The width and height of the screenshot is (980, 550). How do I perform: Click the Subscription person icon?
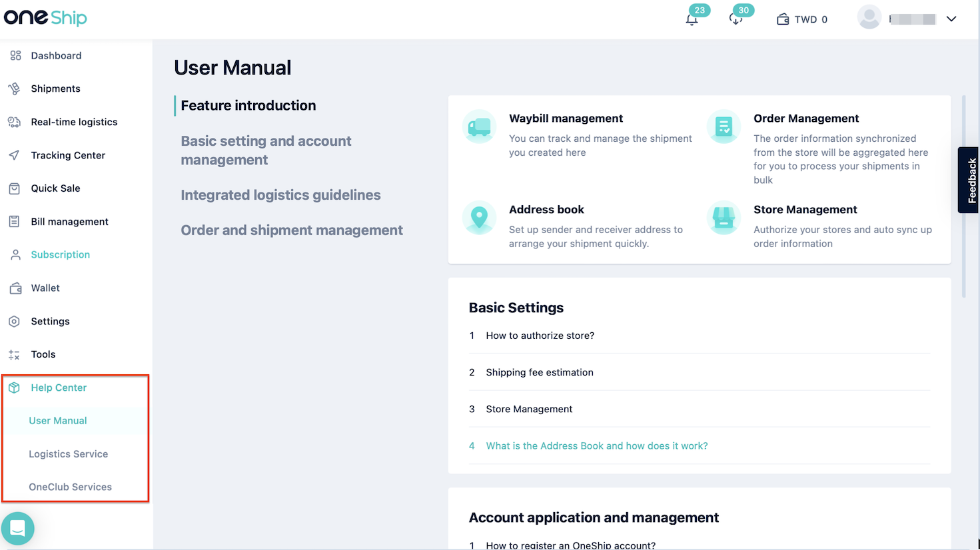point(15,254)
